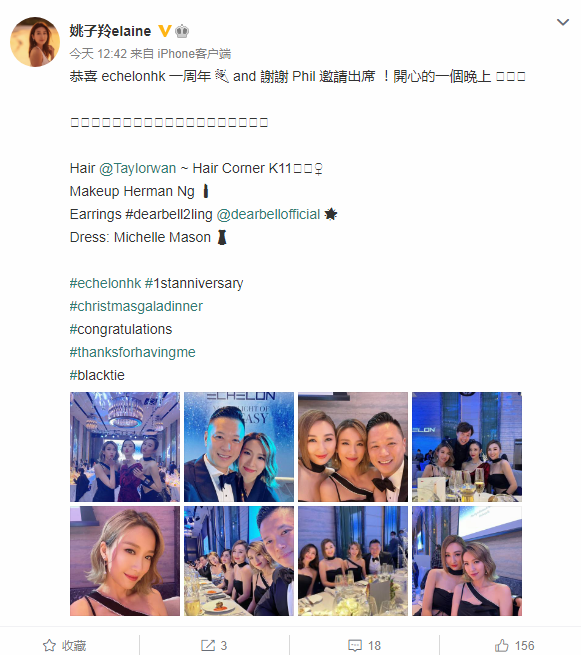Open the @Taylorwan mention link
581x655 pixels.
[137, 168]
